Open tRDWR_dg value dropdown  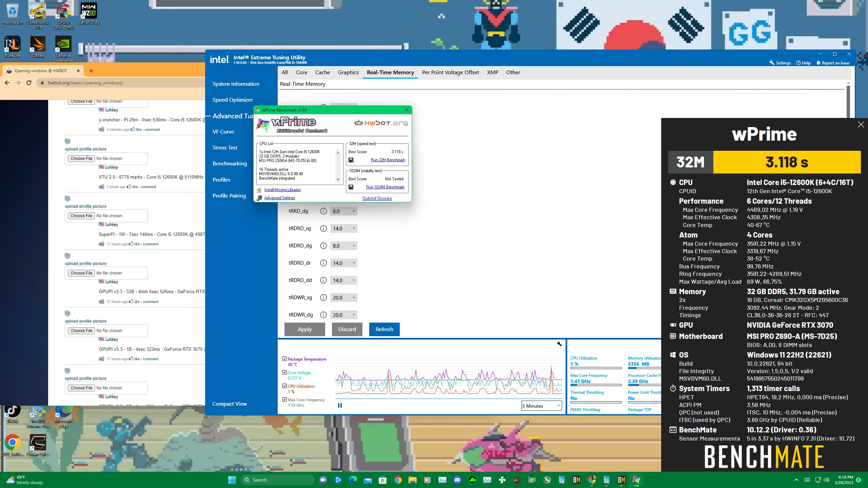click(x=343, y=315)
